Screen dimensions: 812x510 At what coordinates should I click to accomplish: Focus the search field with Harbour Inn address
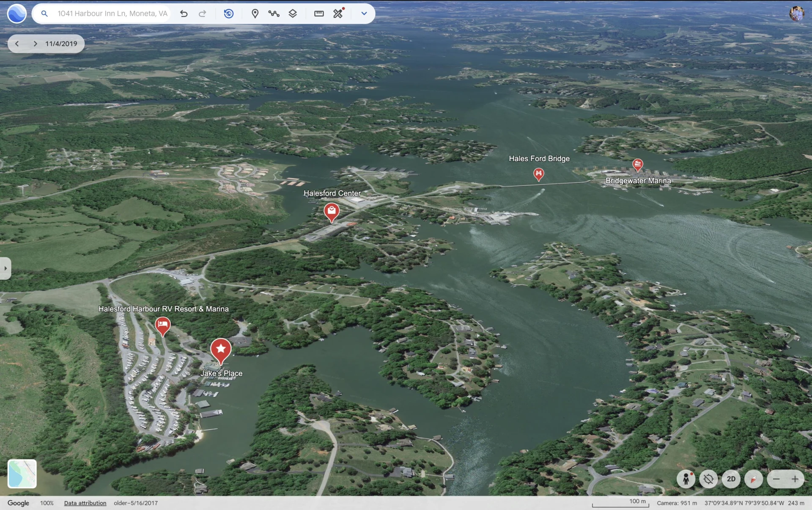[x=112, y=14]
